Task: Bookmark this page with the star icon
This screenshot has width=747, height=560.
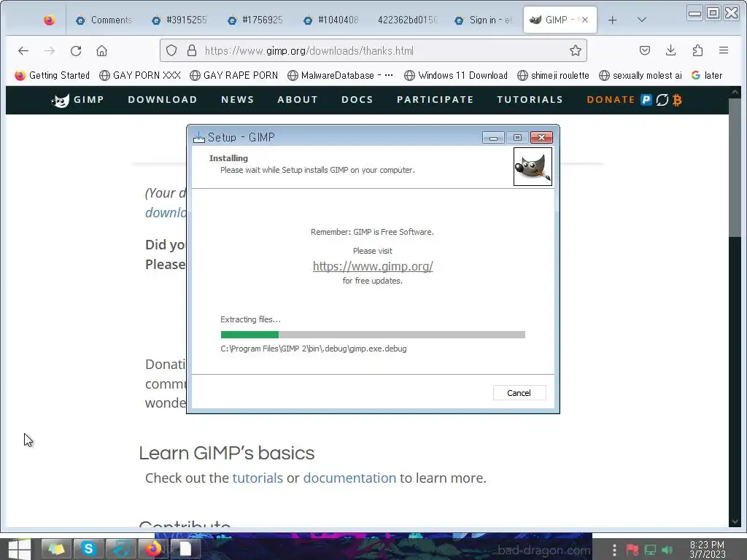Action: [575, 50]
